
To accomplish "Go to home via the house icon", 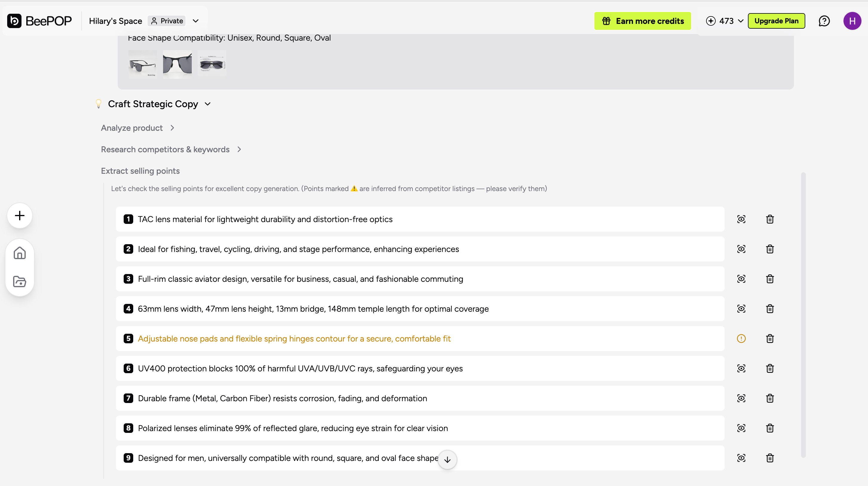I will pos(19,253).
